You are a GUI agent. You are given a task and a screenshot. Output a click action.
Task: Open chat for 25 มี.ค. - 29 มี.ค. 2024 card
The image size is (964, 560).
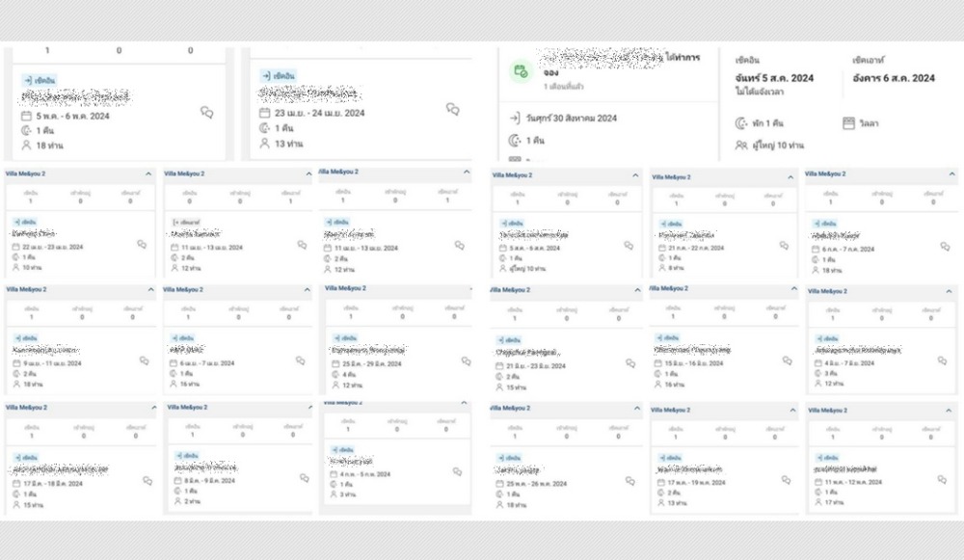click(x=466, y=361)
